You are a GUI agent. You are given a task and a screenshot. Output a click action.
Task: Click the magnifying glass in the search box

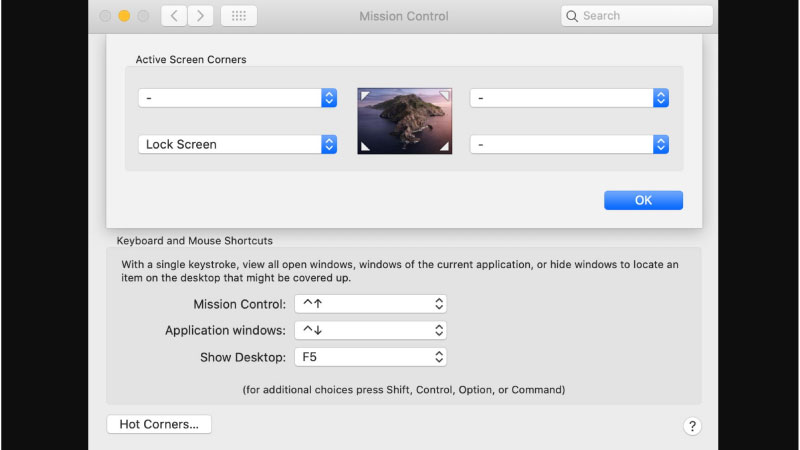click(572, 16)
